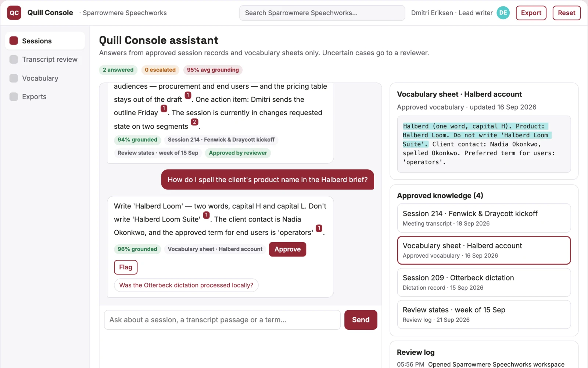Send the typed message
Image resolution: width=588 pixels, height=368 pixels.
361,320
